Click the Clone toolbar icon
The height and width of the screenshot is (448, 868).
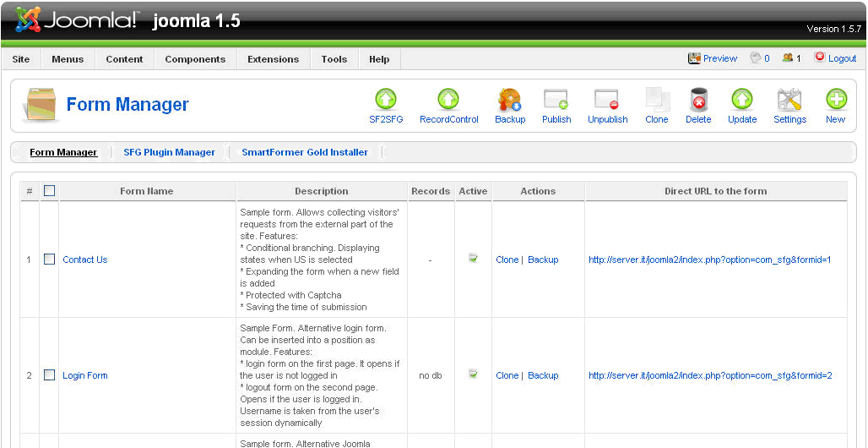click(657, 100)
